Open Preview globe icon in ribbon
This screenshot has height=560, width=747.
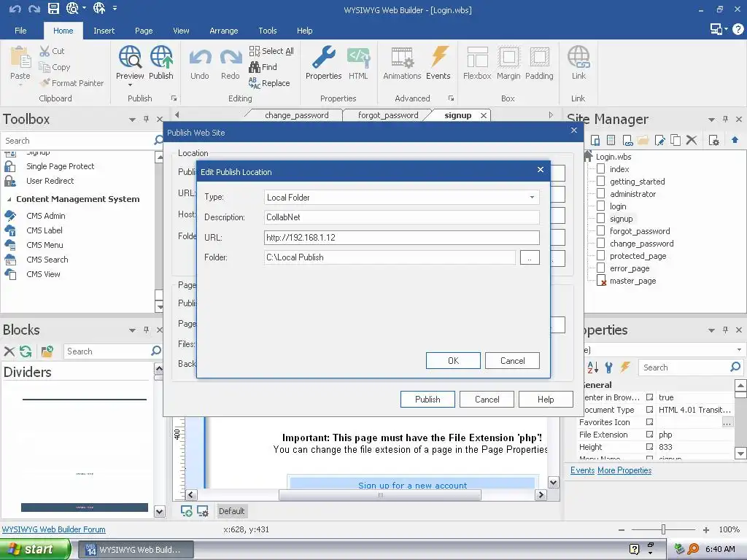130,57
